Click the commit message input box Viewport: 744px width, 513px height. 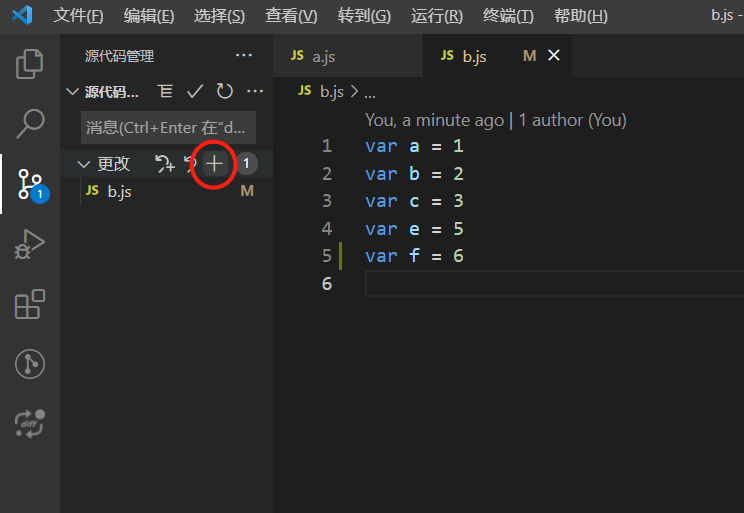click(168, 128)
